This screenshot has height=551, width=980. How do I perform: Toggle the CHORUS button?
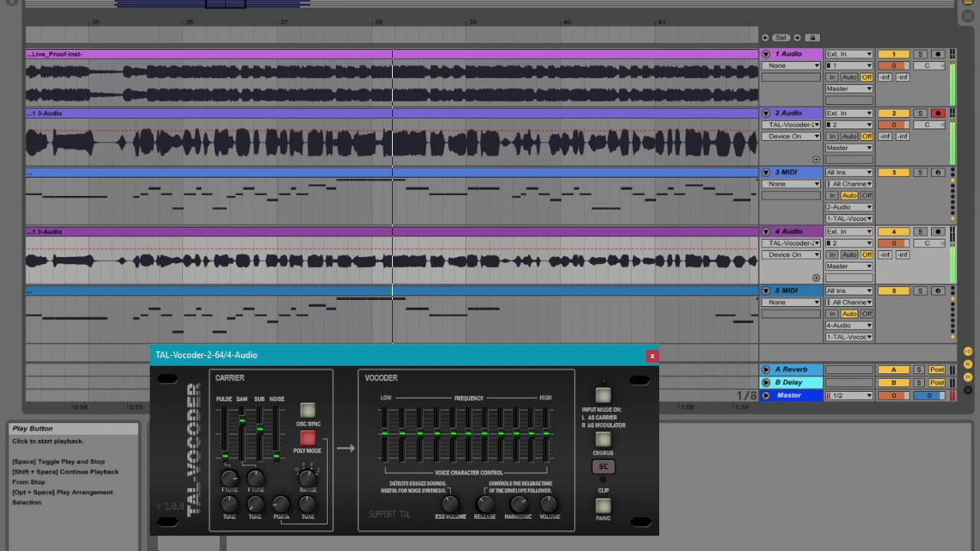point(603,440)
